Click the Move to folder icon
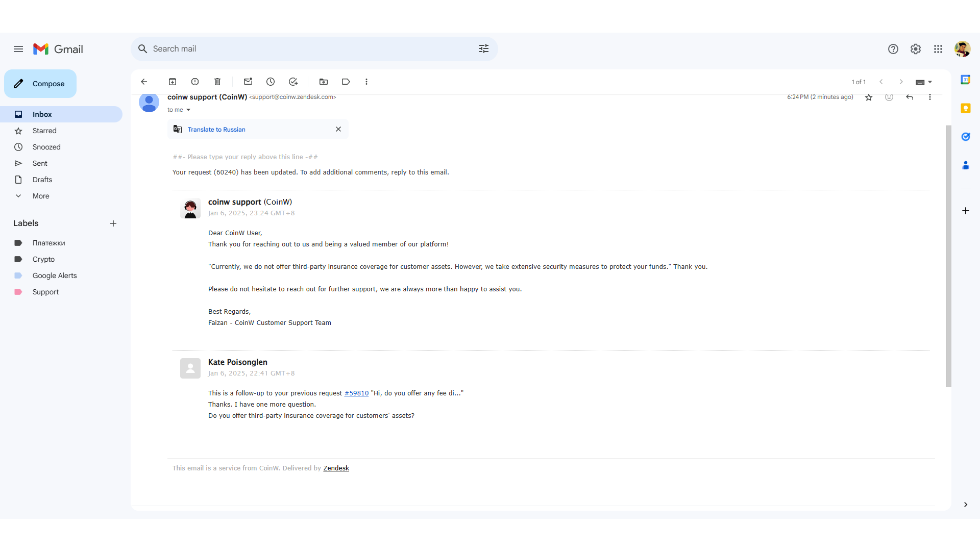Viewport: 980px width, 551px height. click(x=324, y=82)
